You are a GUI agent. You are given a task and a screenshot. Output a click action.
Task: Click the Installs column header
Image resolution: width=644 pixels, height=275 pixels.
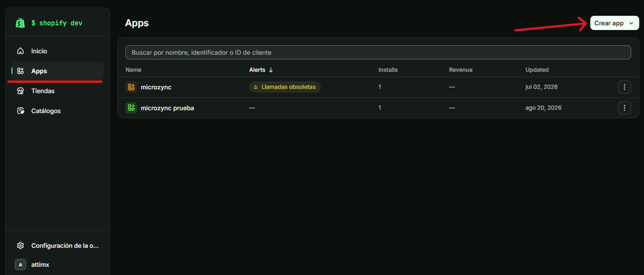coord(387,70)
